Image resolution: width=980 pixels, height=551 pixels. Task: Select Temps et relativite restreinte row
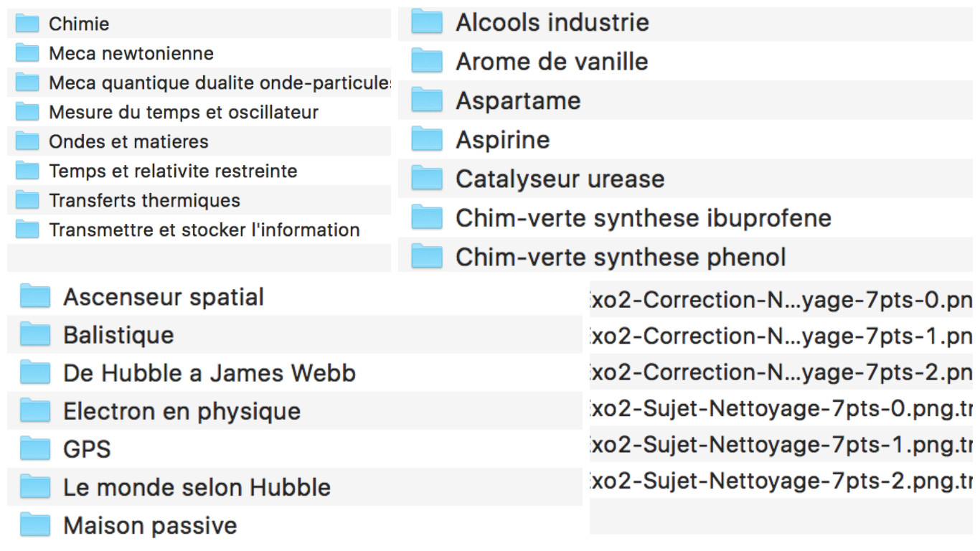click(199, 171)
